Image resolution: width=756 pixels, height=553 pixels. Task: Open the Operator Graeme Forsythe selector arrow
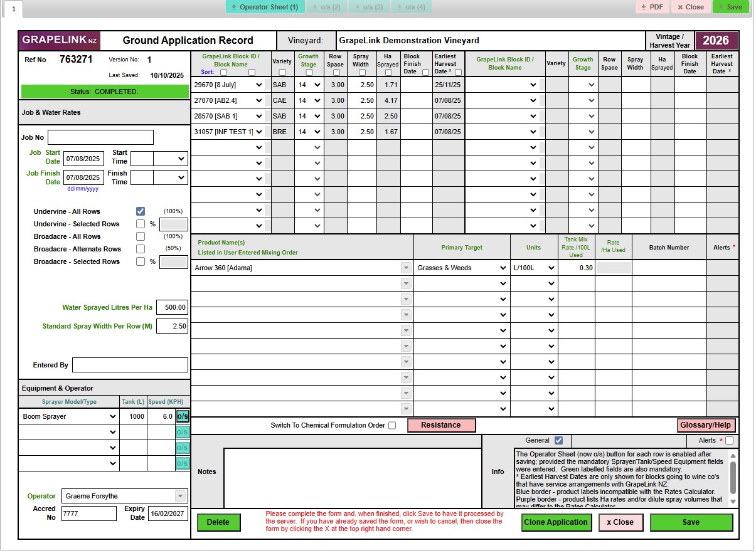[x=181, y=496]
